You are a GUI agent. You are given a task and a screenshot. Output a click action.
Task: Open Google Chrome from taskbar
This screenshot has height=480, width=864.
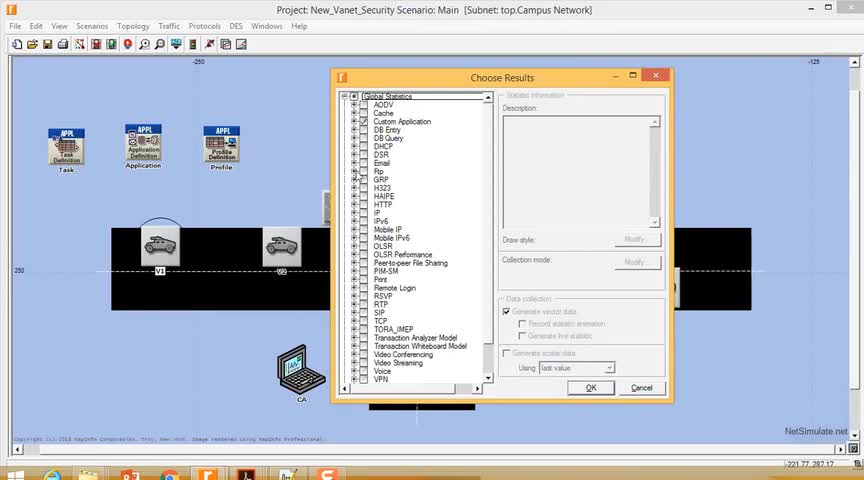(170, 475)
